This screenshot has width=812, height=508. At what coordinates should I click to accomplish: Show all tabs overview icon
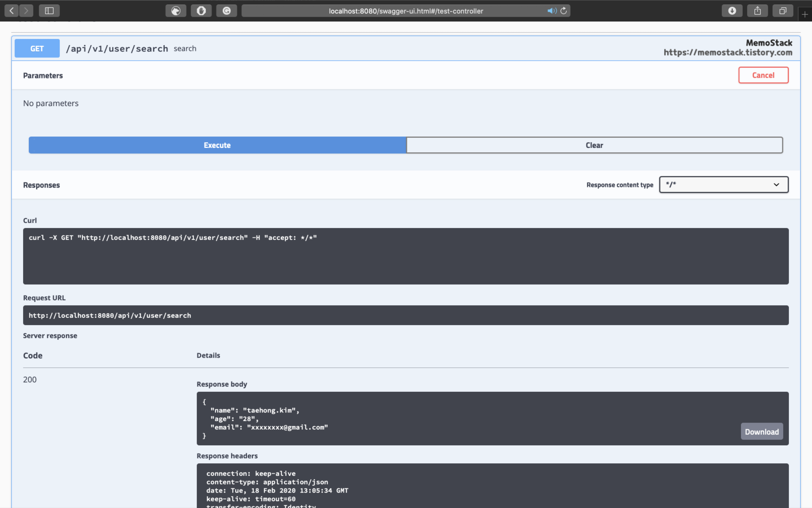coord(783,11)
